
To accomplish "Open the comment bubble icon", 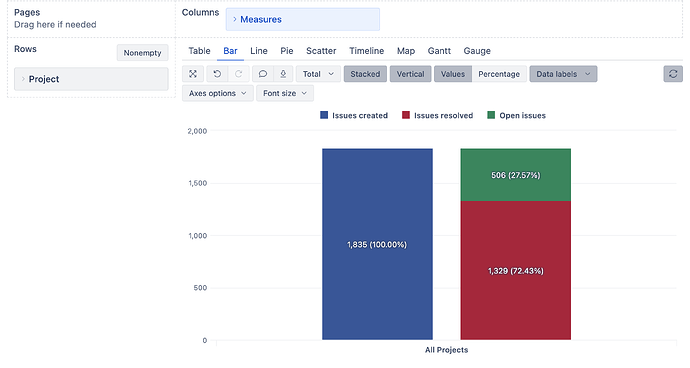I will point(263,74).
